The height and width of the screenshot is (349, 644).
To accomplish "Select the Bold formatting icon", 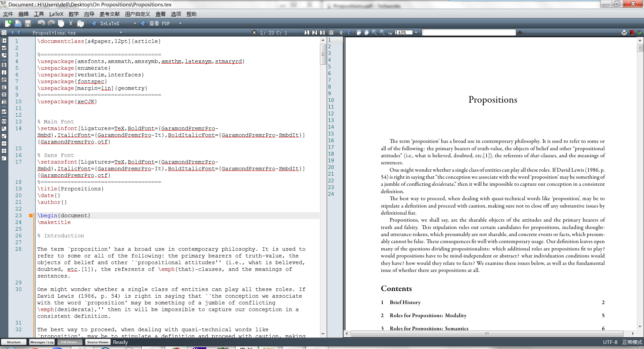I will 4,65.
